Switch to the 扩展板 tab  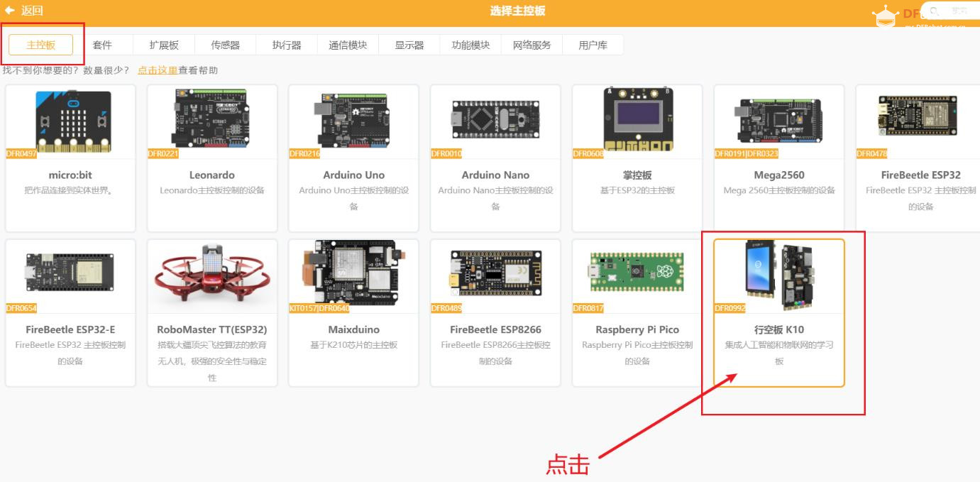[x=165, y=44]
